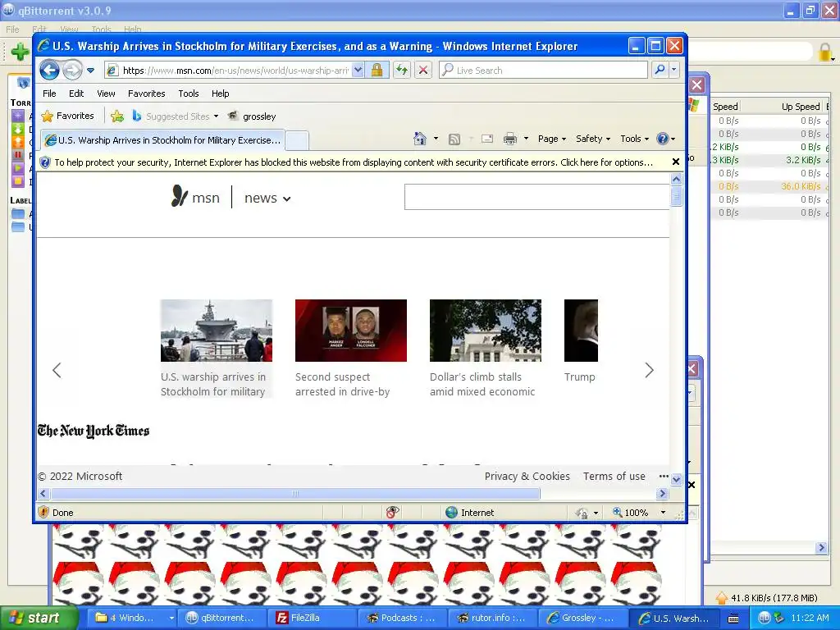Click qBittorrent yellow lock icon
The image size is (840, 630).
(825, 52)
